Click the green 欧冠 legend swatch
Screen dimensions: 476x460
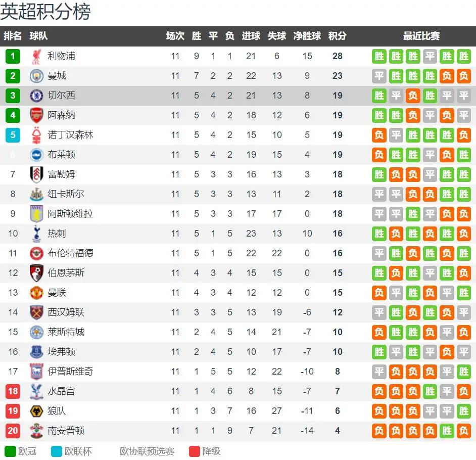10,451
